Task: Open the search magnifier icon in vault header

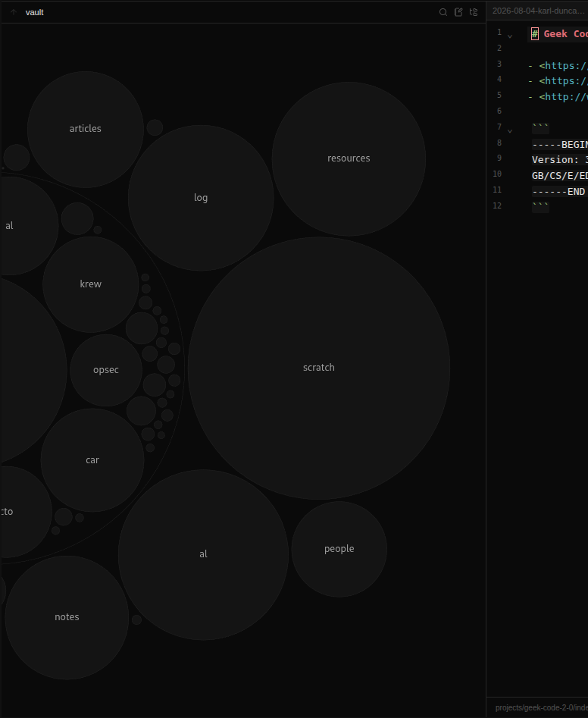Action: (443, 12)
